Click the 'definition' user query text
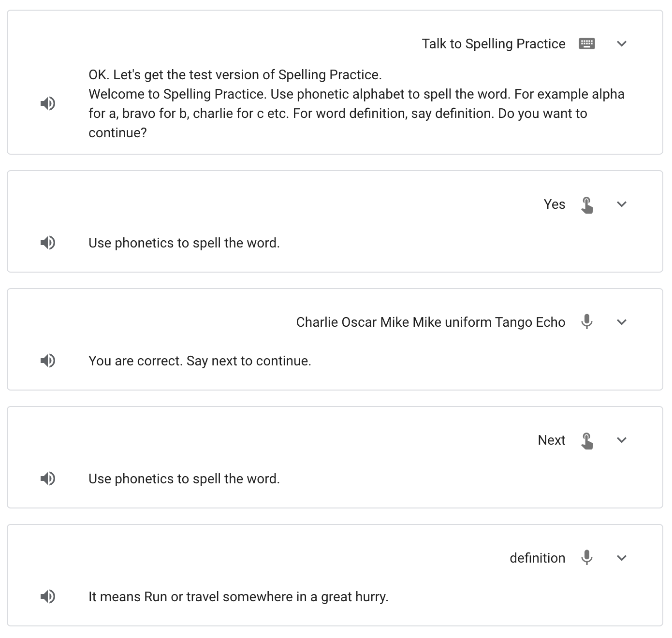The image size is (672, 638). (x=537, y=558)
